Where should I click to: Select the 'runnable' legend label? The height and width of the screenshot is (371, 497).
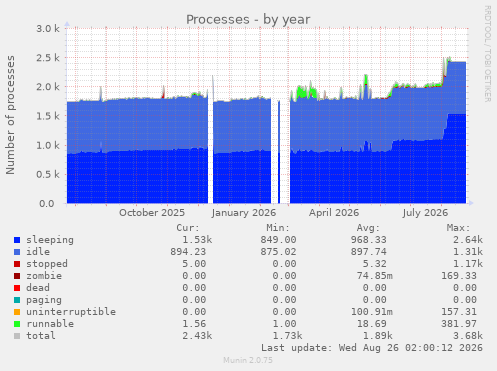pos(50,324)
